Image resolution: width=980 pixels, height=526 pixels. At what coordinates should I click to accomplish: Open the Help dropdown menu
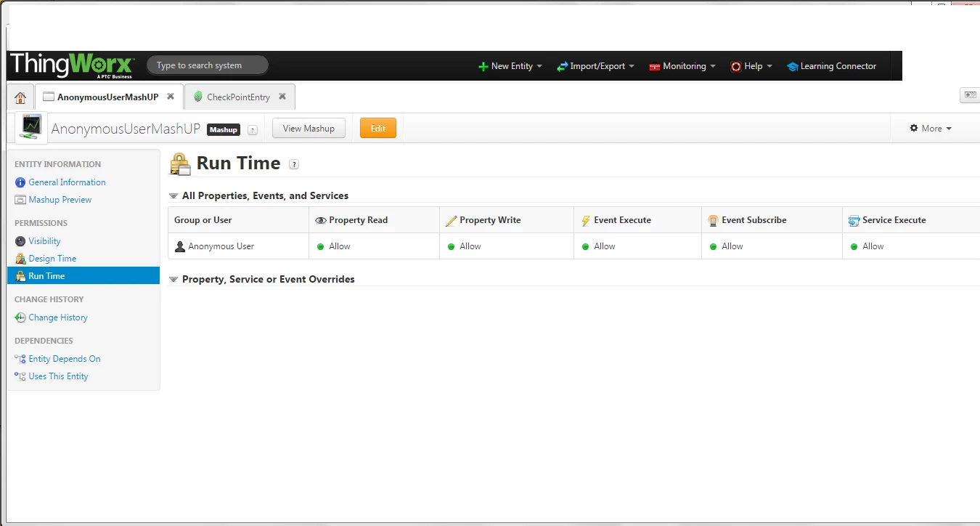(751, 66)
